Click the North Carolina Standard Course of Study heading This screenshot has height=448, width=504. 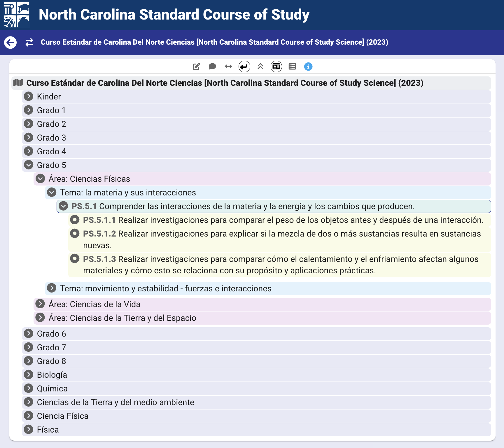pyautogui.click(x=174, y=15)
